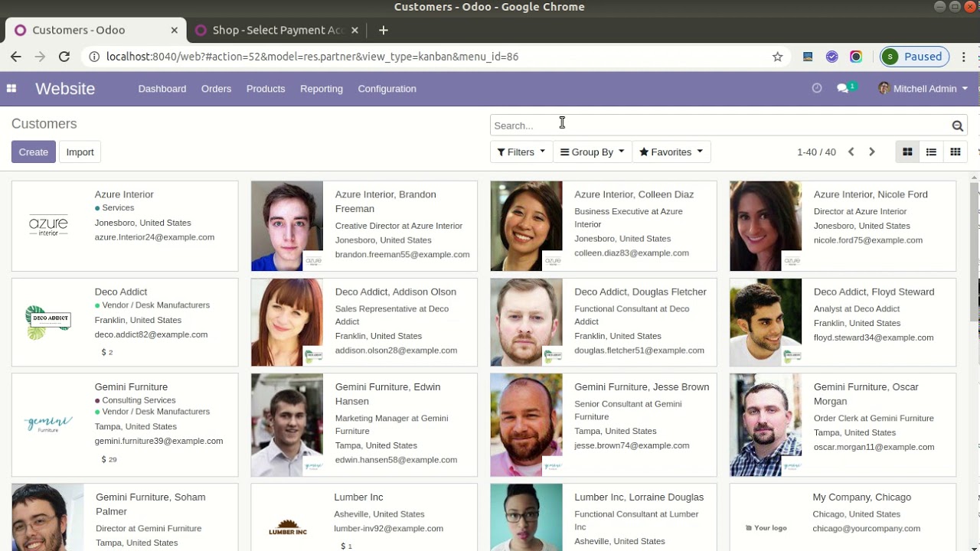Switch to list view
The height and width of the screenshot is (551, 980).
(931, 152)
